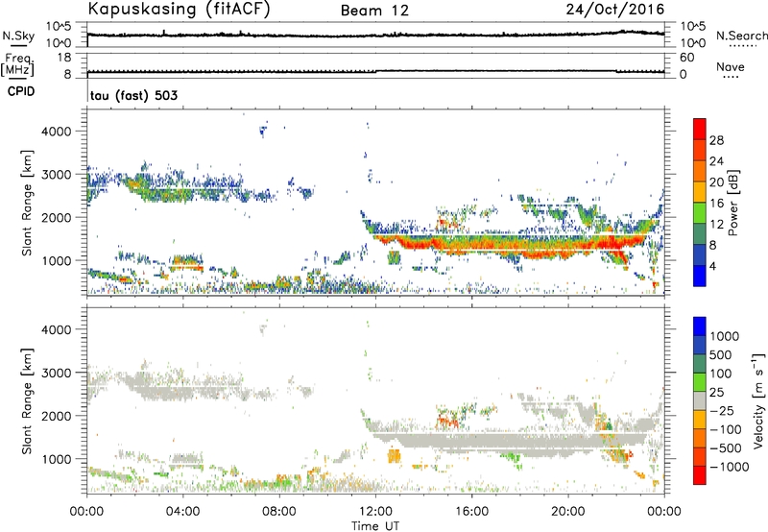Click the 4000 km tick on power panel
Viewport: 768px width, 532px height.
56,132
